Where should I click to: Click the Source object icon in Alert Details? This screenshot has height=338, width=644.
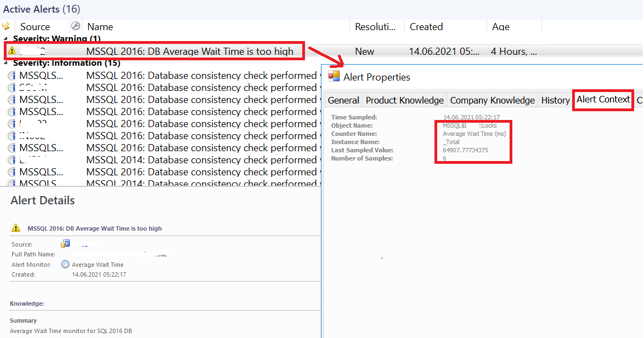(65, 244)
